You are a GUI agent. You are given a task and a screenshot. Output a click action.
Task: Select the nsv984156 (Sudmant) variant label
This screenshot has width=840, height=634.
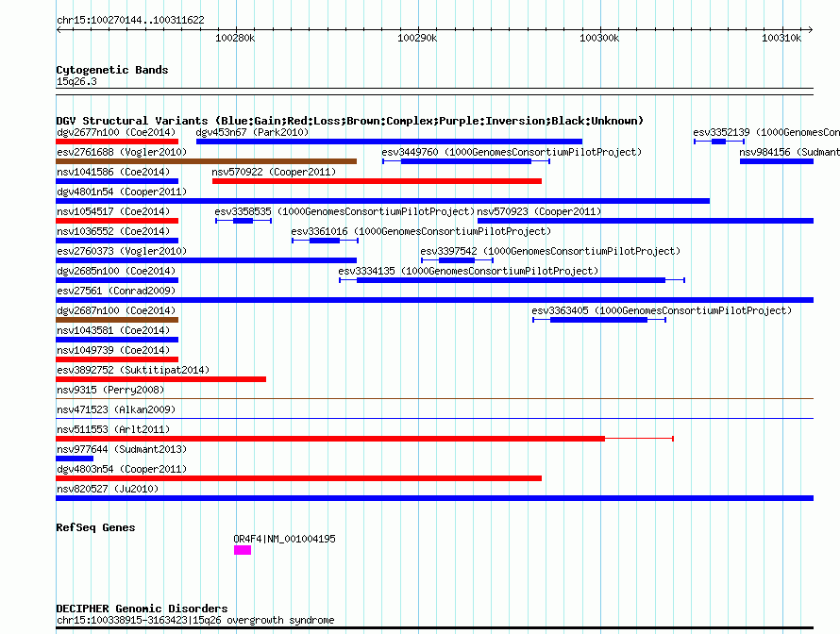(x=789, y=152)
